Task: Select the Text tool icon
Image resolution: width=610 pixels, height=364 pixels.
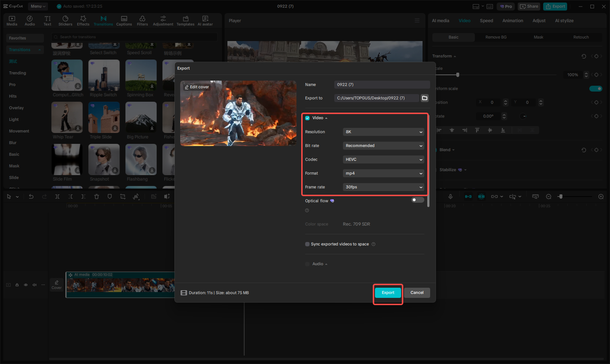Action: [48, 21]
